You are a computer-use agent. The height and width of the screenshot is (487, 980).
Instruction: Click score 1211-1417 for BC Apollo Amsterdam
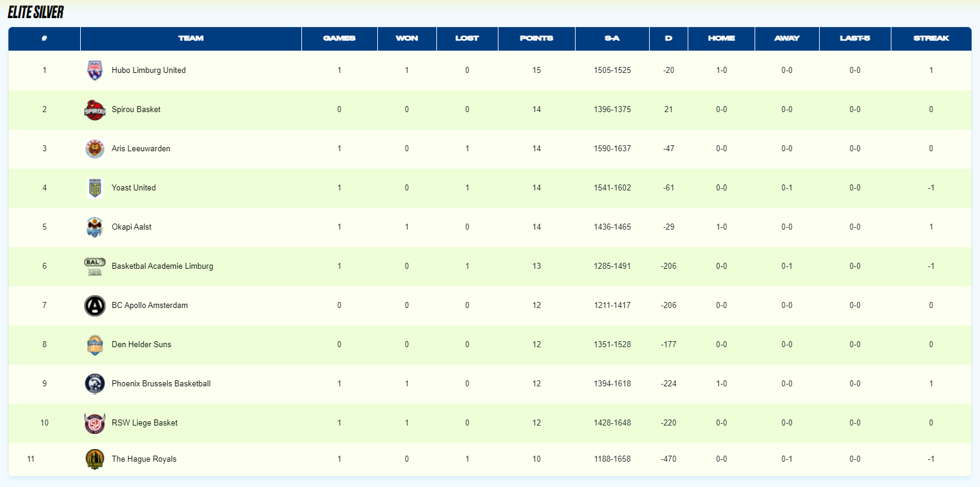pos(612,306)
